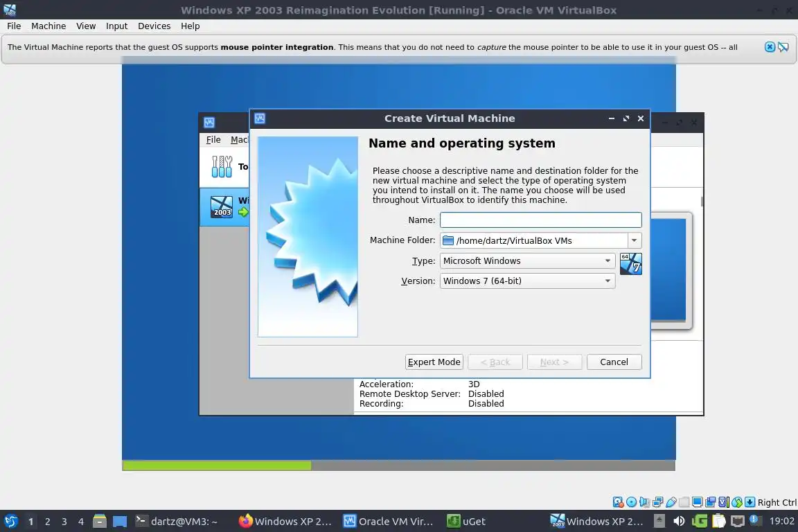Click Cancel in Create Virtual Machine dialog
This screenshot has width=798, height=532.
(x=614, y=362)
